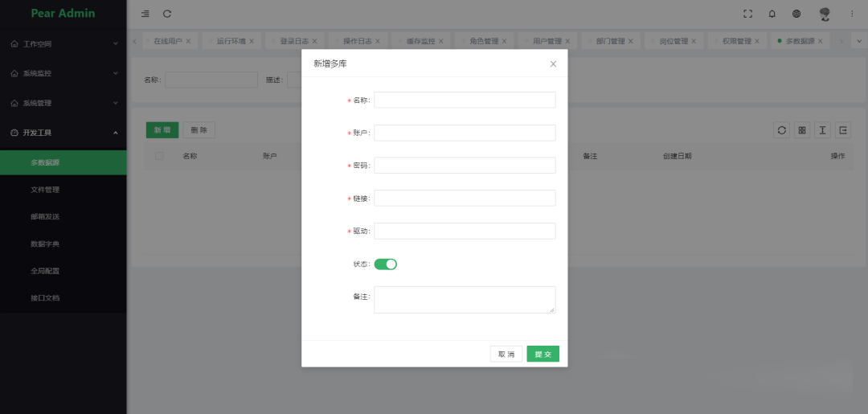This screenshot has width=868, height=414.
Task: Click the table refresh icon button
Action: coord(782,130)
